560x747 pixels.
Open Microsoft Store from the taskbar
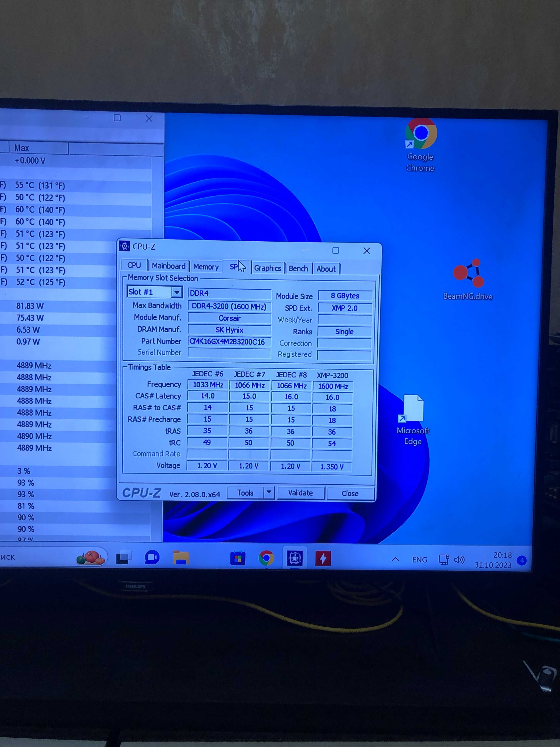238,559
